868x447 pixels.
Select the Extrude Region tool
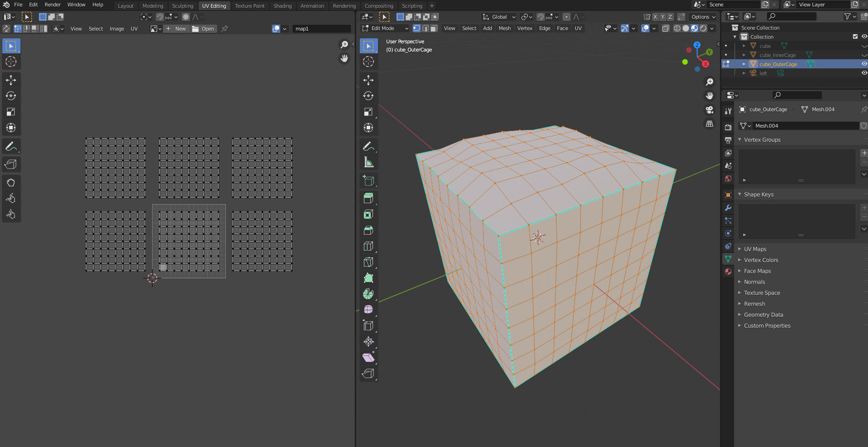368,198
